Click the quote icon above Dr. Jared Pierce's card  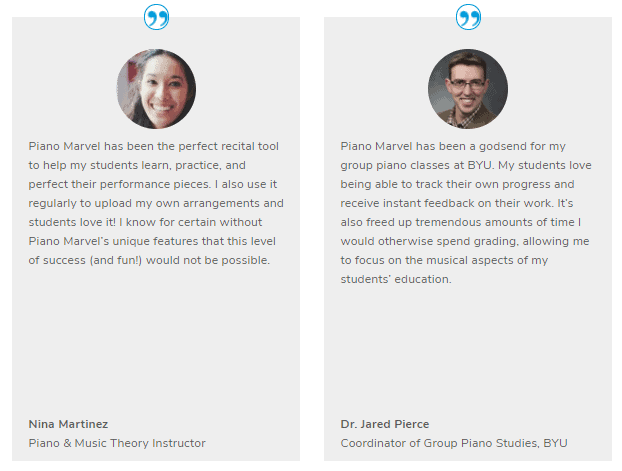pos(468,17)
